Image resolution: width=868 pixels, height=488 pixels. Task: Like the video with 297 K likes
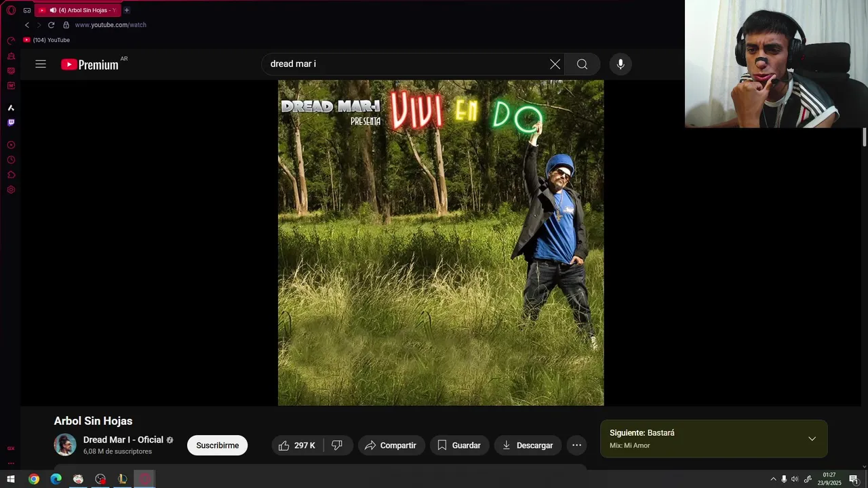pos(297,445)
